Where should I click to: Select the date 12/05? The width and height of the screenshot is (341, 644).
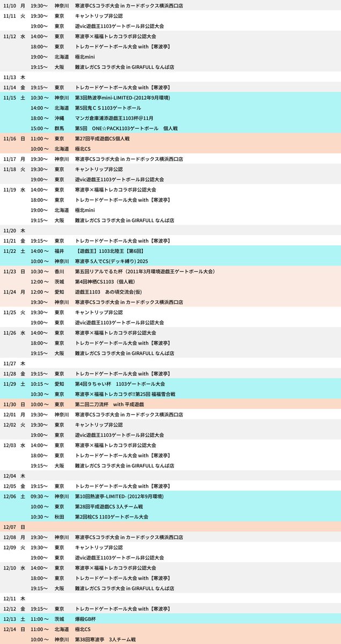coord(10,486)
